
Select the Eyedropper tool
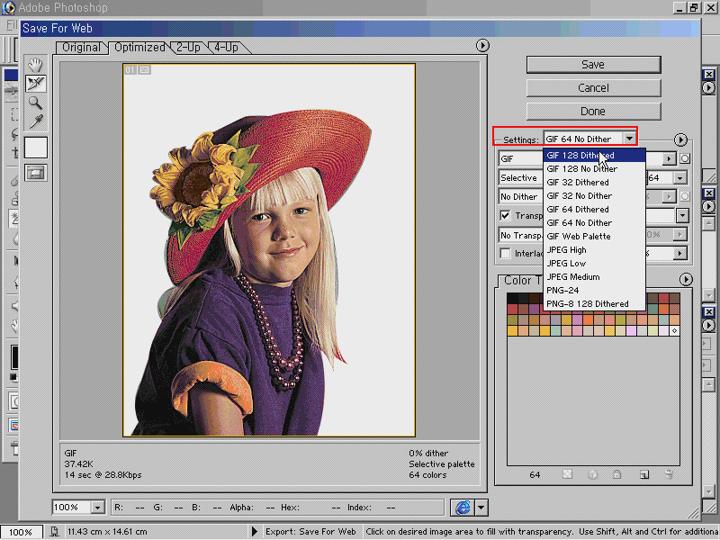(x=35, y=121)
